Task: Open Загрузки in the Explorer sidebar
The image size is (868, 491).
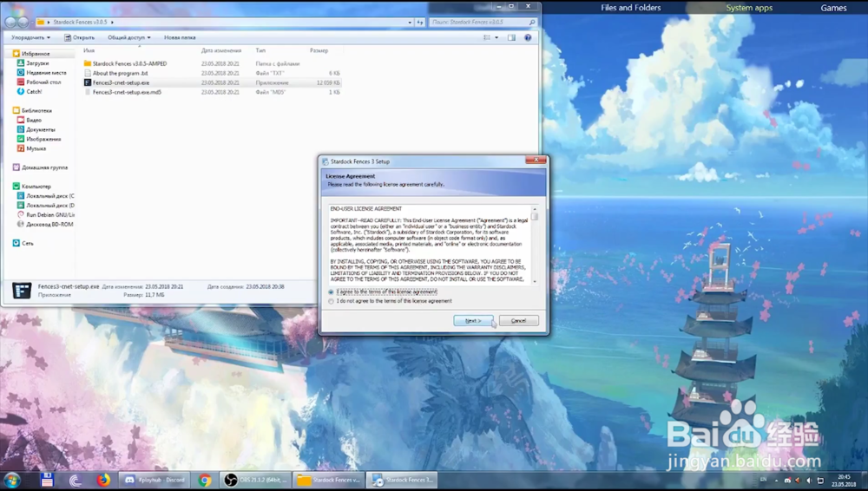Action: (x=37, y=63)
